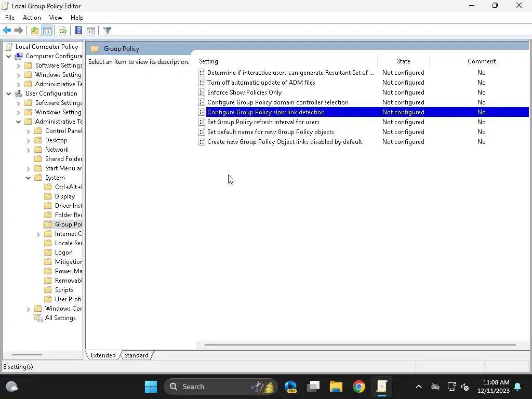Switch to the Extended tab

click(x=103, y=355)
